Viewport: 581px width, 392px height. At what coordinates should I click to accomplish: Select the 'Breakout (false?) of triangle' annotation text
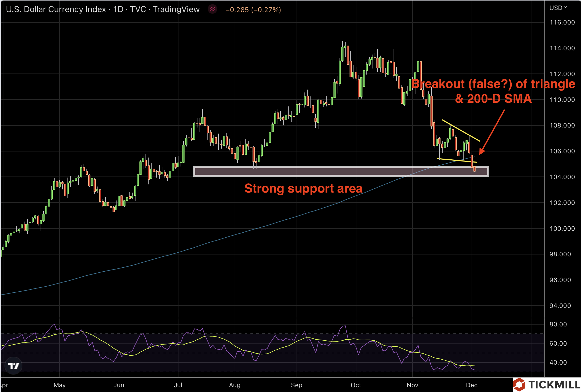[493, 84]
